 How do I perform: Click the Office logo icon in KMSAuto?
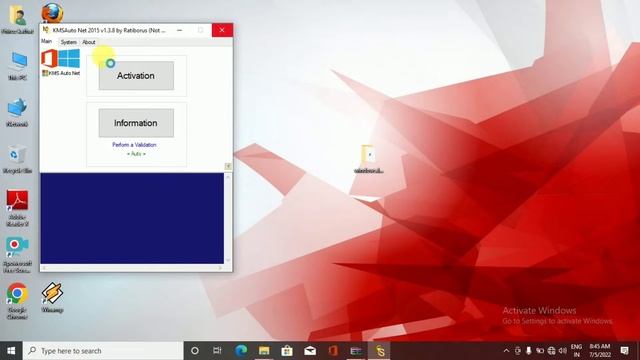click(49, 59)
